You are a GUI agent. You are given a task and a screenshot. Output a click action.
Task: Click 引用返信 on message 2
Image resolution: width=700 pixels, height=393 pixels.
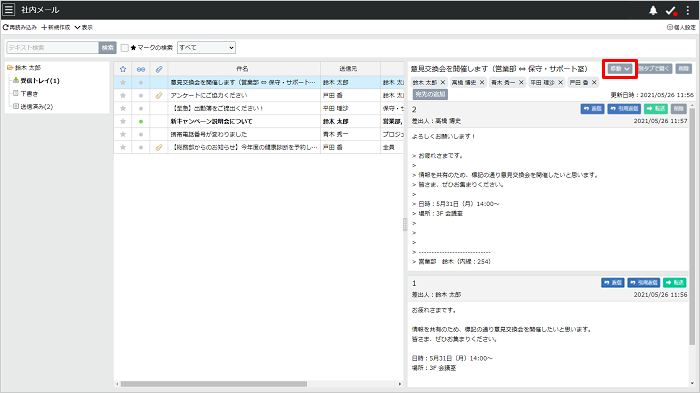[x=624, y=109]
